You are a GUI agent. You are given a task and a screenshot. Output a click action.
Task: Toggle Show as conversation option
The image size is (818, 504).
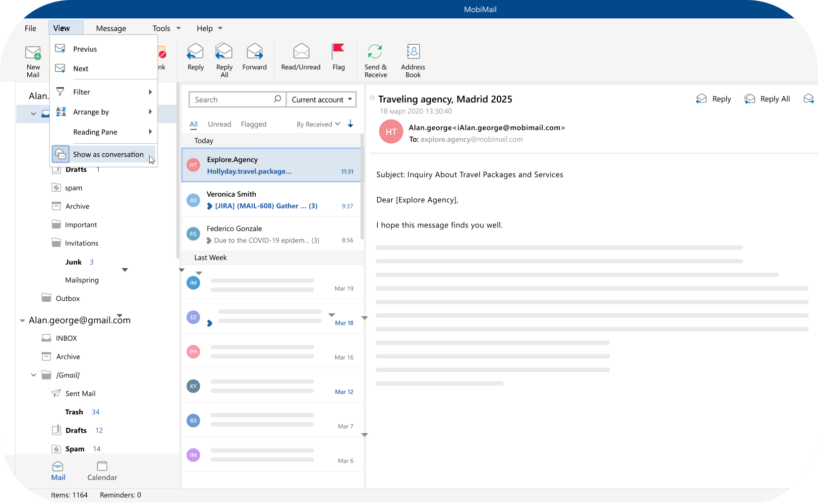tap(104, 154)
